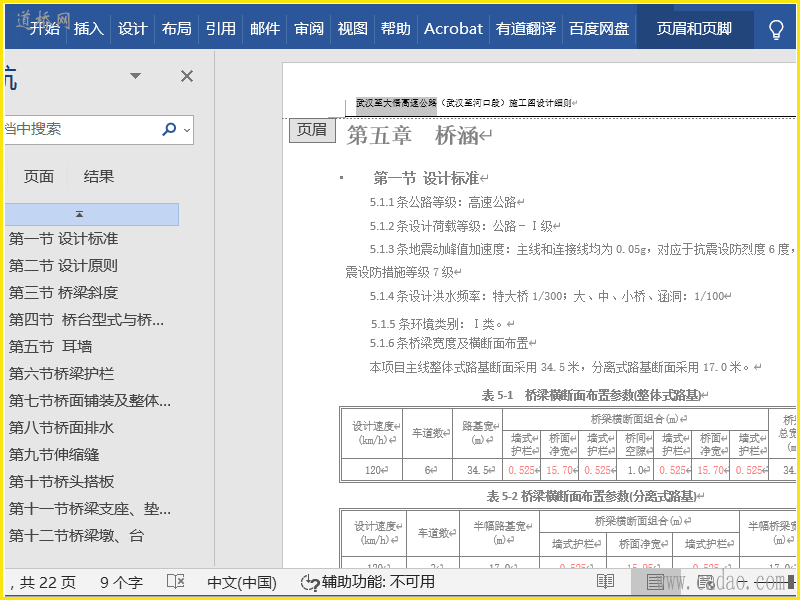This screenshot has height=600, width=800.
Task: Open the 审阅 ribbon tab
Action: [309, 29]
